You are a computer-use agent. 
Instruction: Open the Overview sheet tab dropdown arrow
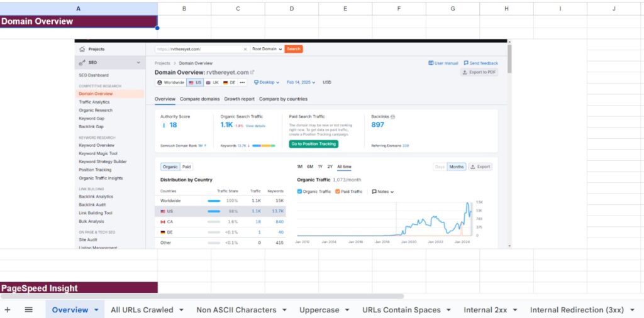coord(96,310)
